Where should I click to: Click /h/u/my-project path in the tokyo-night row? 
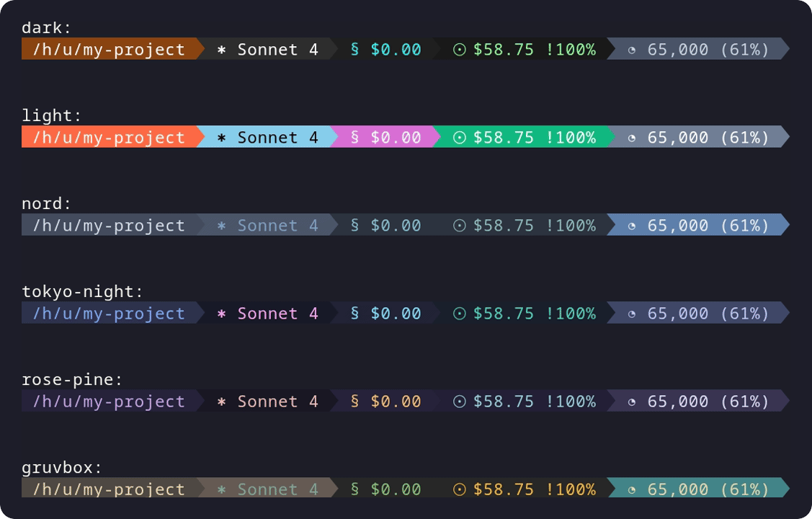(x=109, y=314)
